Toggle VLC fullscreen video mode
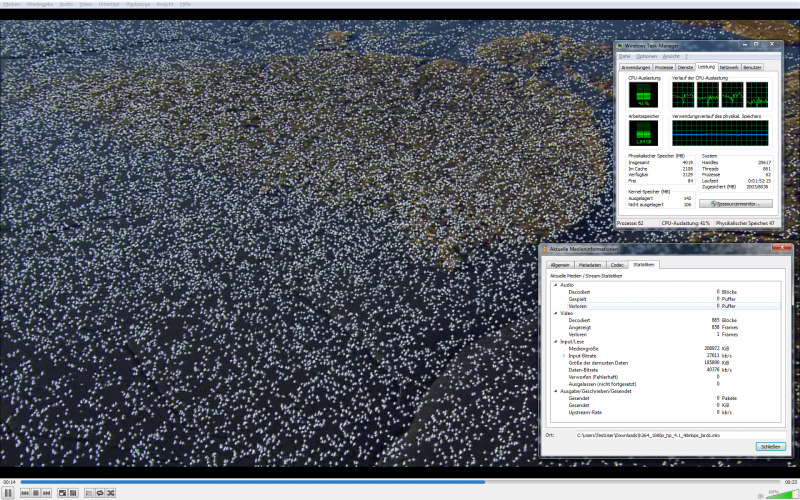This screenshot has width=800, height=500. pos(62,493)
